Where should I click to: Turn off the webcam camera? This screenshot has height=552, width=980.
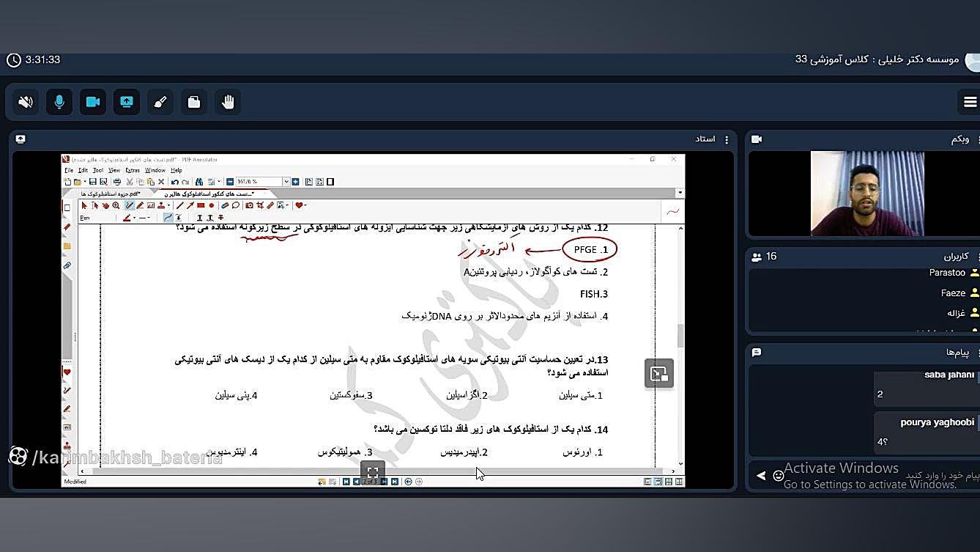pos(93,102)
